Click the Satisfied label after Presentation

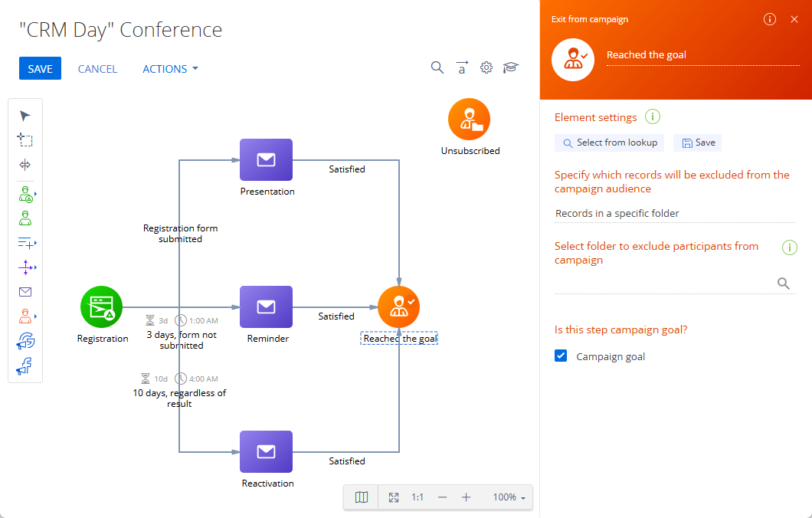click(x=347, y=169)
